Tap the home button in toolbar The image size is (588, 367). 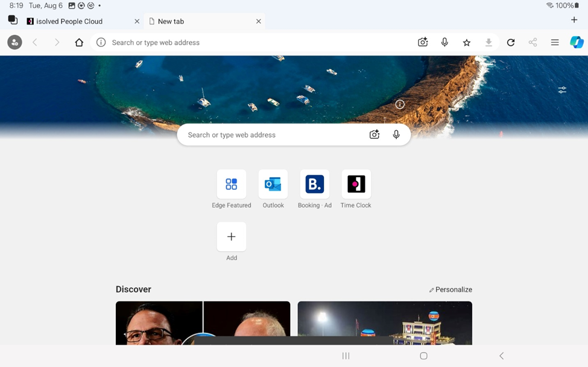pos(79,43)
